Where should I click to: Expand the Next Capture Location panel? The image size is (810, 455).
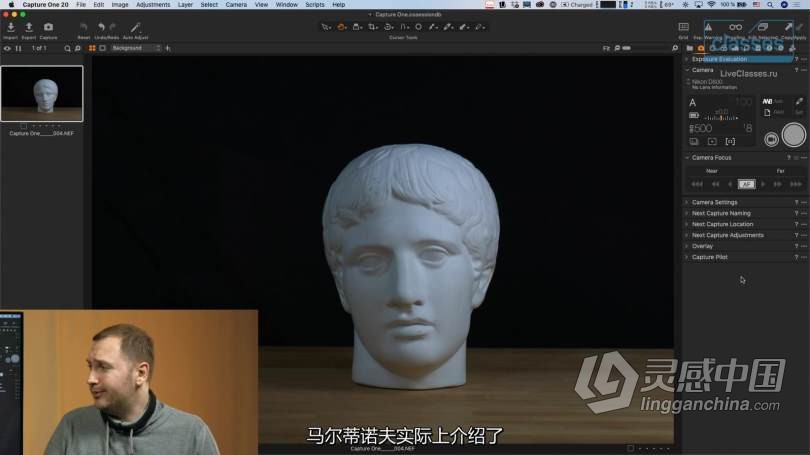687,224
